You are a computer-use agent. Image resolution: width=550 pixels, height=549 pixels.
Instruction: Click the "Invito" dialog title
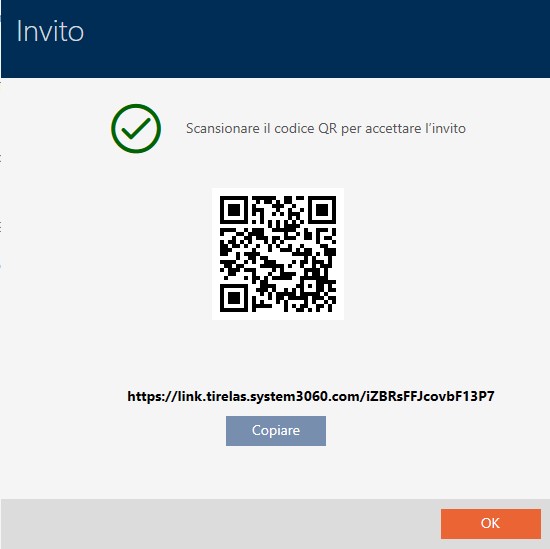click(x=50, y=32)
